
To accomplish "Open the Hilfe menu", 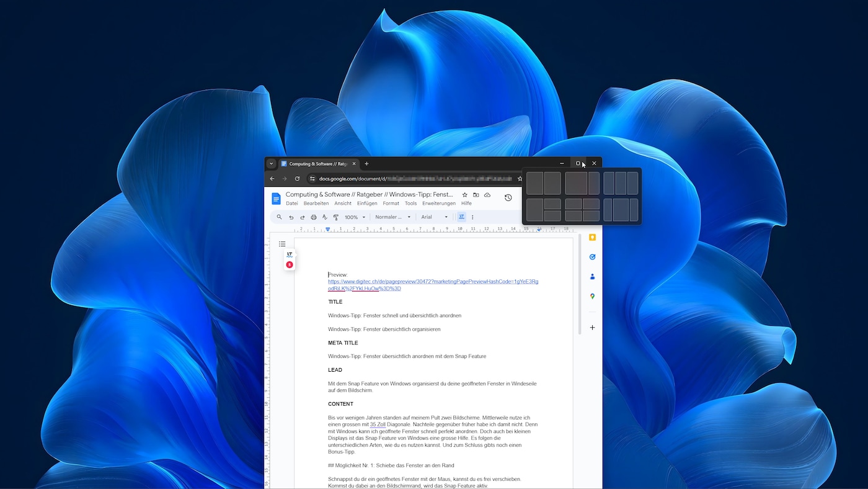I will 466,204.
